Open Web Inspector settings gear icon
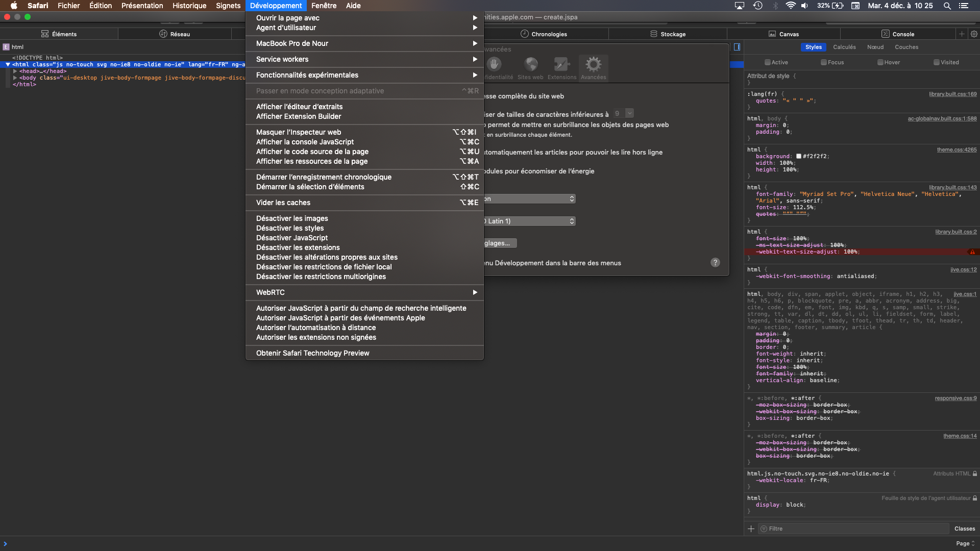980x551 pixels. (974, 34)
